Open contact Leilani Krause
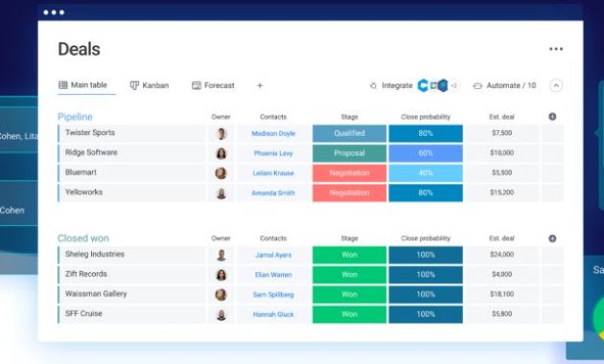604x364 pixels. pos(273,173)
